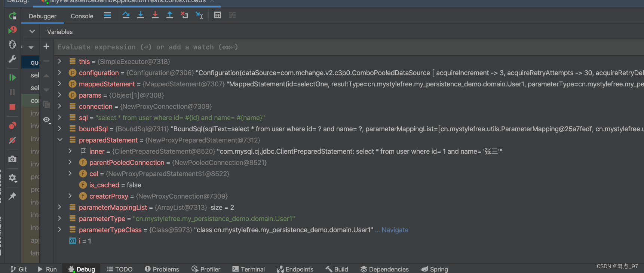Open the gear settings icon
Screen dimensions: 644x273
pos(12,178)
